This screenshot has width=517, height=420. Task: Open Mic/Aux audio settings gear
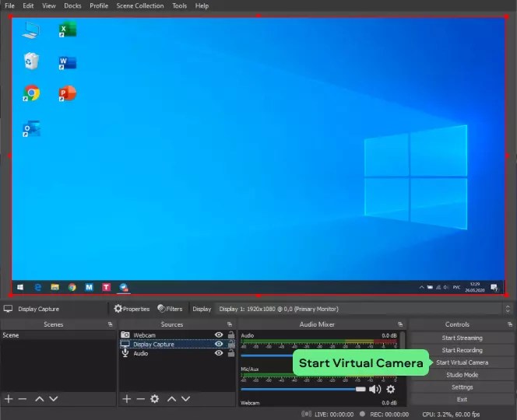coord(391,390)
